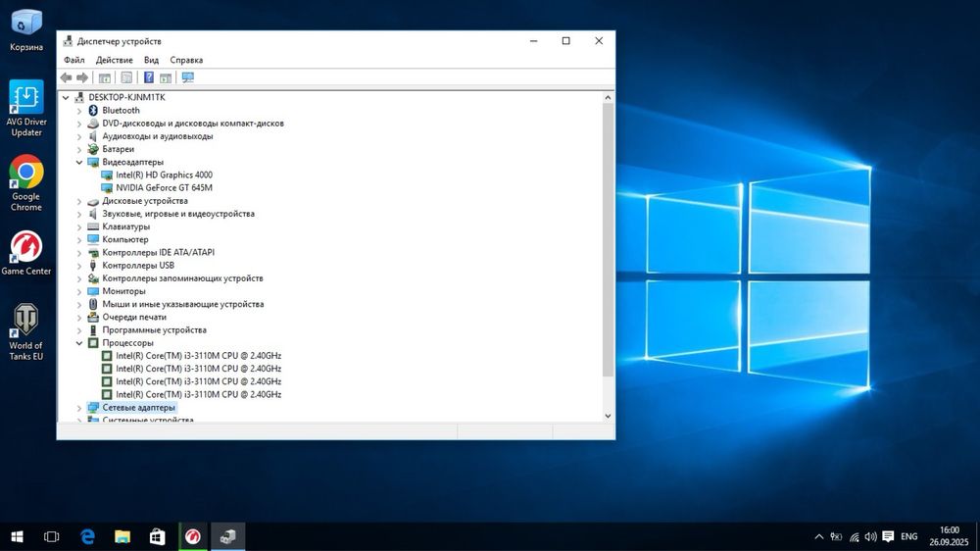The image size is (980, 551).
Task: Open Game Center desktop shortcut
Action: 26,253
